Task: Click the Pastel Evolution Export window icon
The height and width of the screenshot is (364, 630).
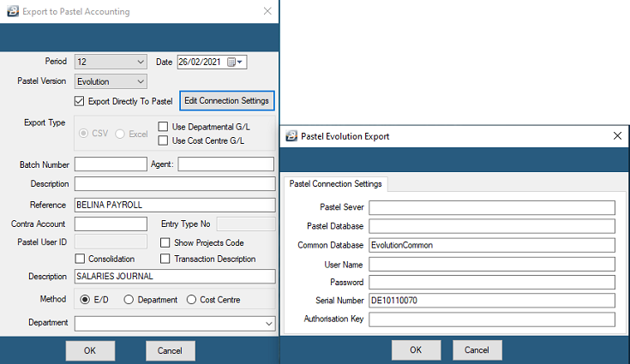Action: tap(291, 136)
